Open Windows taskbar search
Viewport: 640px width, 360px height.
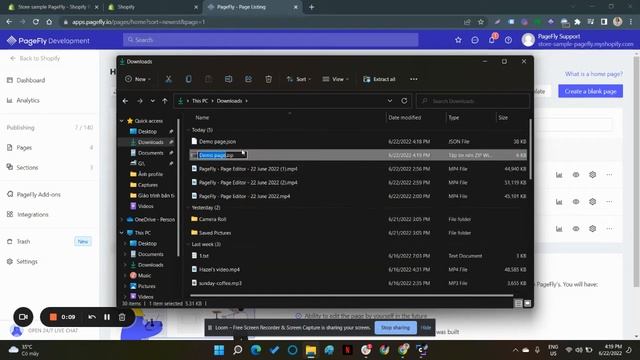pyautogui.click(x=238, y=350)
